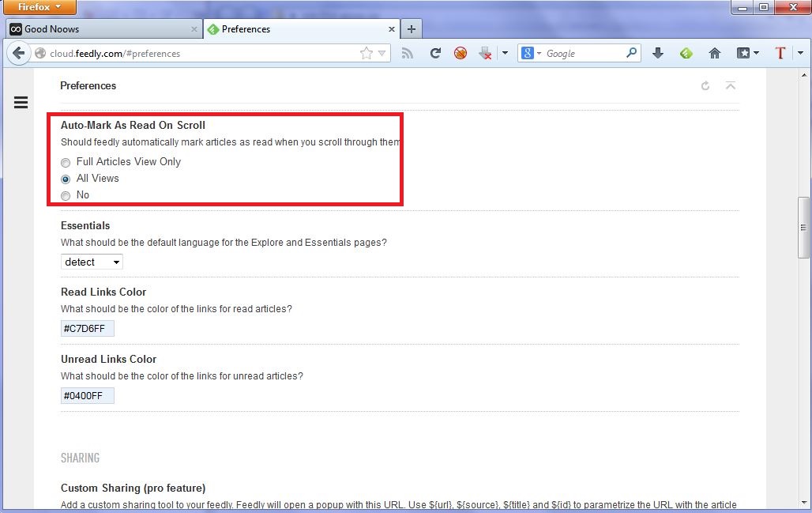
Task: Open a new tab with plus button
Action: tap(412, 29)
